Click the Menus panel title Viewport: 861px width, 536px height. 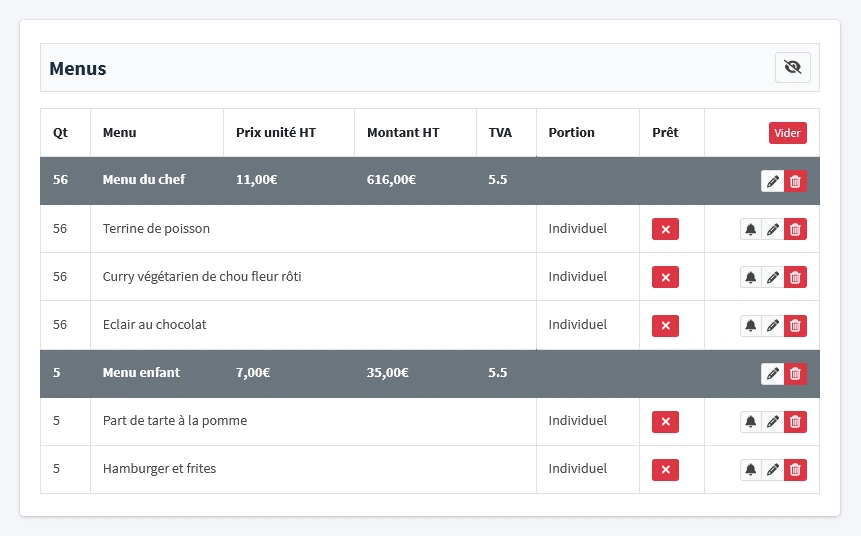point(78,68)
